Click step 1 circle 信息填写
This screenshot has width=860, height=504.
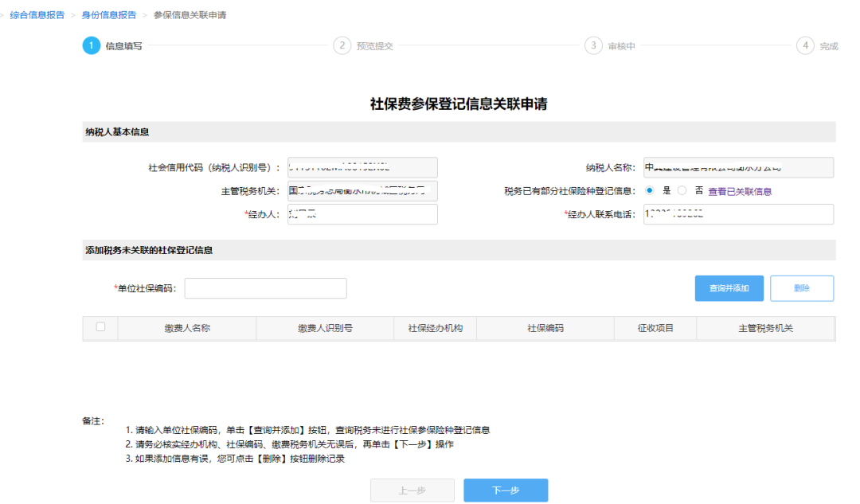click(x=91, y=45)
